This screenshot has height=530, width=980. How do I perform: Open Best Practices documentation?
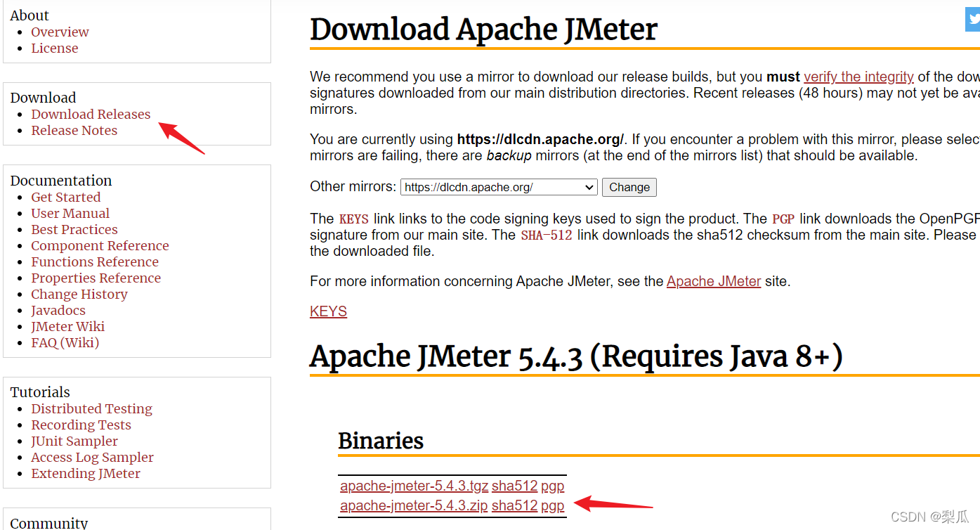point(74,229)
